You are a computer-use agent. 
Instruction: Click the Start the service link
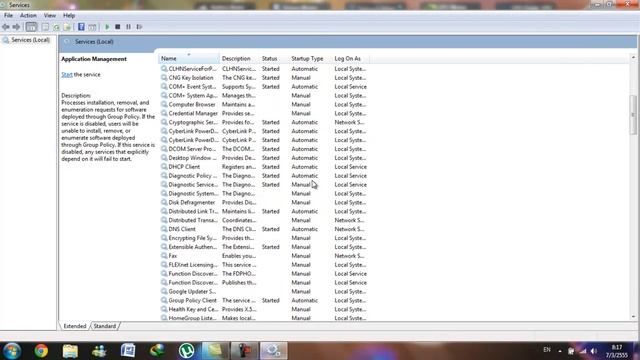(x=67, y=75)
